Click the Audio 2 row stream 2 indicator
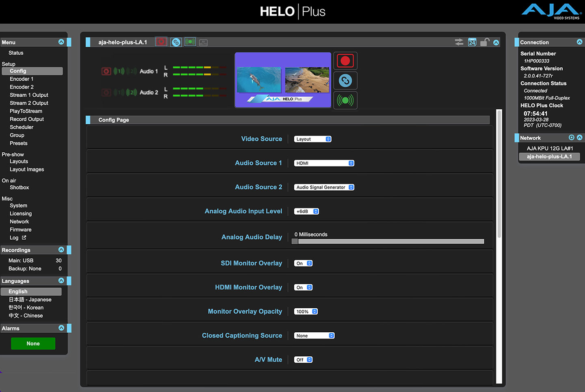 (132, 92)
